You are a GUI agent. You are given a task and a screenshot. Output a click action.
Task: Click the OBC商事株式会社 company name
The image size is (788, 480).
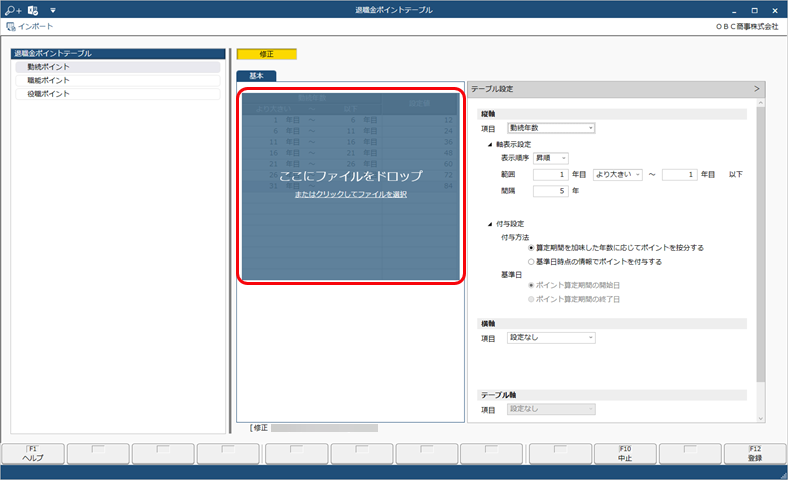[747, 27]
